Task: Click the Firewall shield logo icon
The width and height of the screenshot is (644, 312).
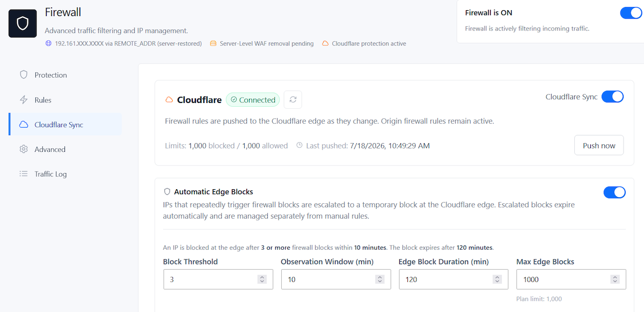Action: point(23,23)
